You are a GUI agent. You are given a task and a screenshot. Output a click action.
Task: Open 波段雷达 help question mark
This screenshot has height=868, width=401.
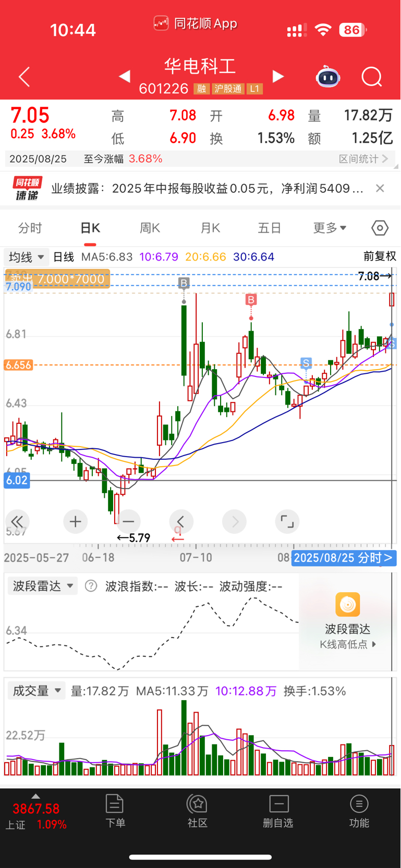click(91, 586)
